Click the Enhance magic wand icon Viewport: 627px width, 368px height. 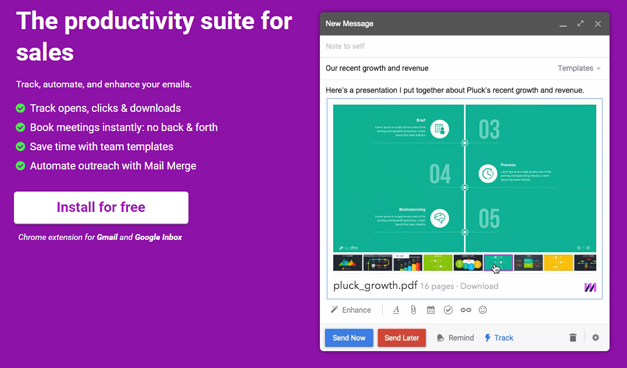334,310
